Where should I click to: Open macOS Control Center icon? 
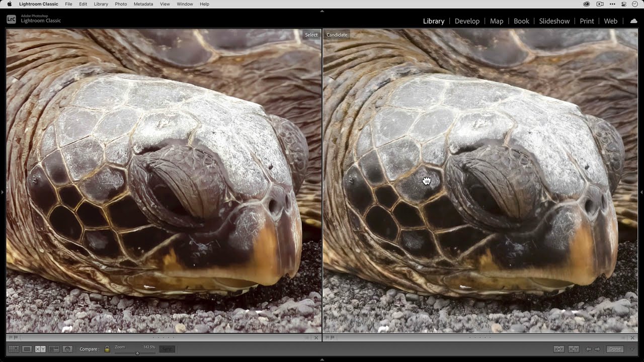point(624,4)
